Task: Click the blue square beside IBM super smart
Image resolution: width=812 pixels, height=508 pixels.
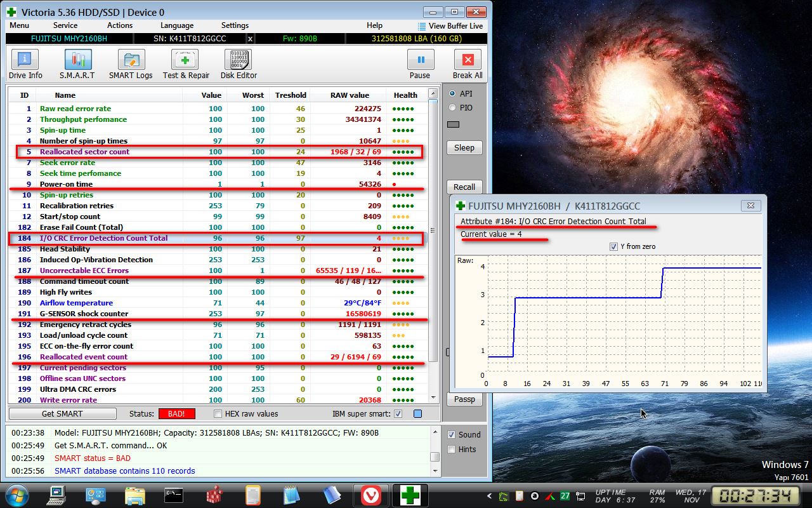Action: (x=417, y=414)
